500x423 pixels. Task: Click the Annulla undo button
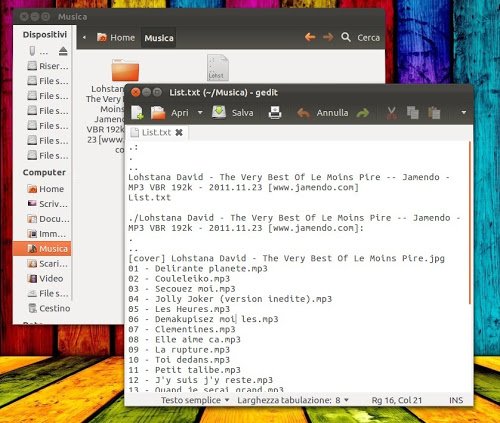pyautogui.click(x=323, y=113)
